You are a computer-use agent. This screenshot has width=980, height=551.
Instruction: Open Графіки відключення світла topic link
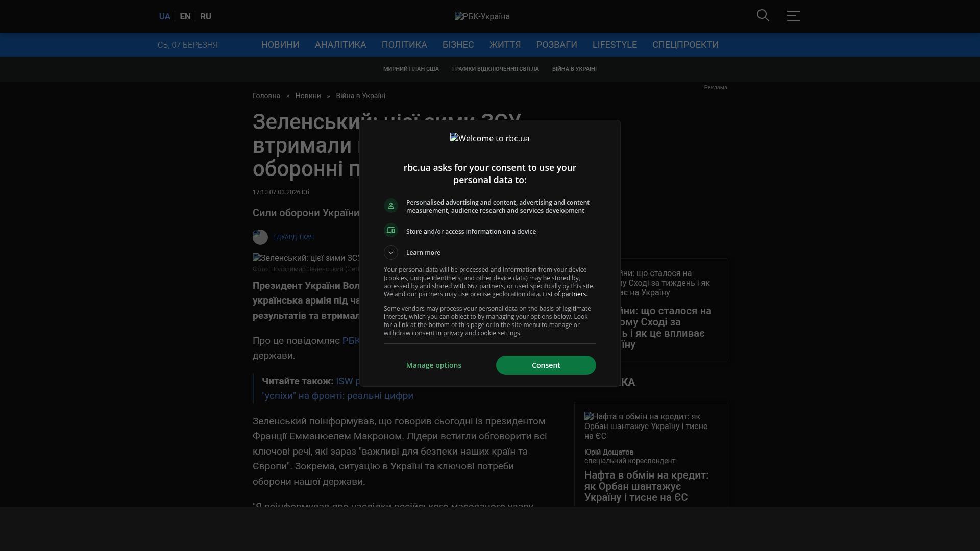pyautogui.click(x=495, y=69)
